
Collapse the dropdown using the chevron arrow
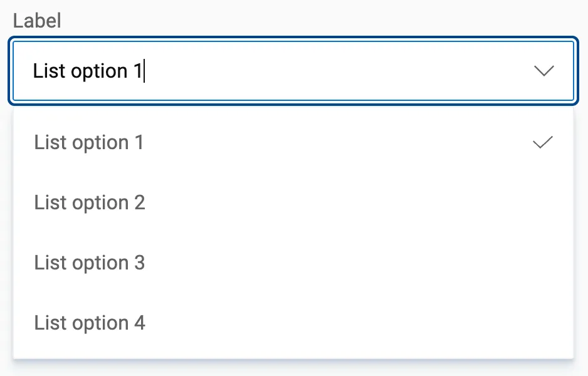point(543,71)
